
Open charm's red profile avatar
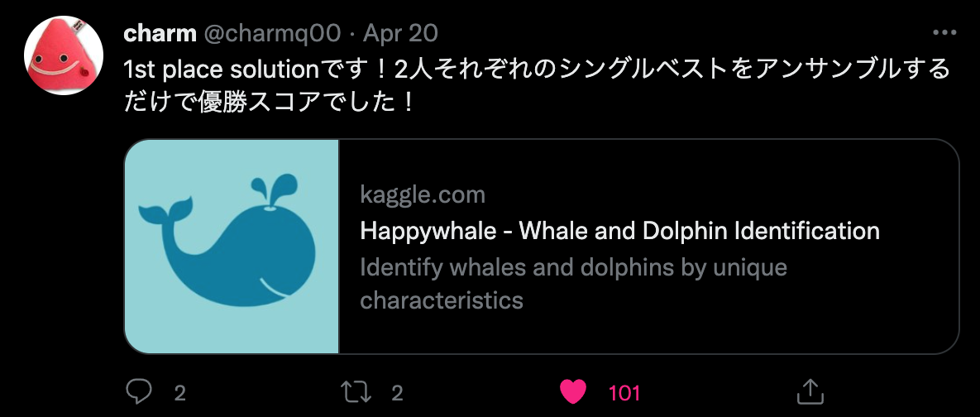coord(55,55)
